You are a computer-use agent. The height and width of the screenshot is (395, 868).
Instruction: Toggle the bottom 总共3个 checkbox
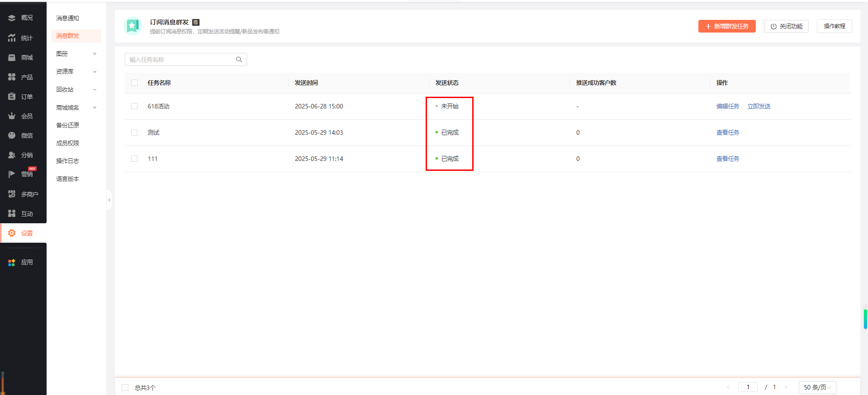click(x=125, y=388)
